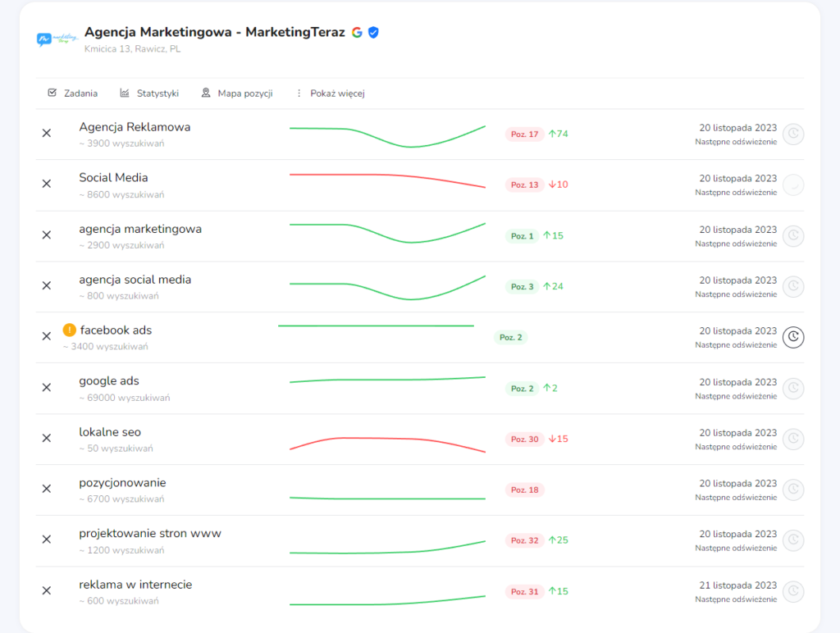Viewport: 840px width, 633px height.
Task: Click the refresh clock icon for google ads
Action: (793, 389)
